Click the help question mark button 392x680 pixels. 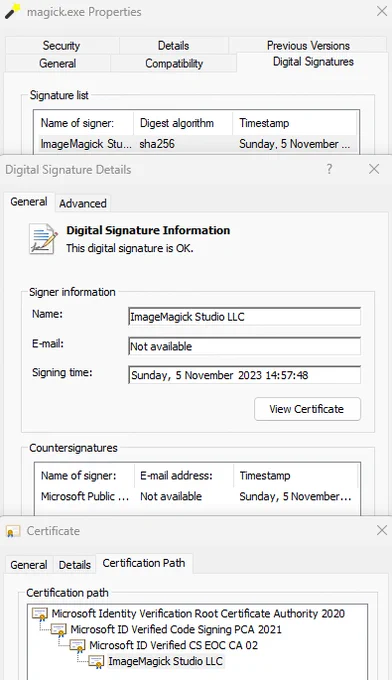point(330,169)
